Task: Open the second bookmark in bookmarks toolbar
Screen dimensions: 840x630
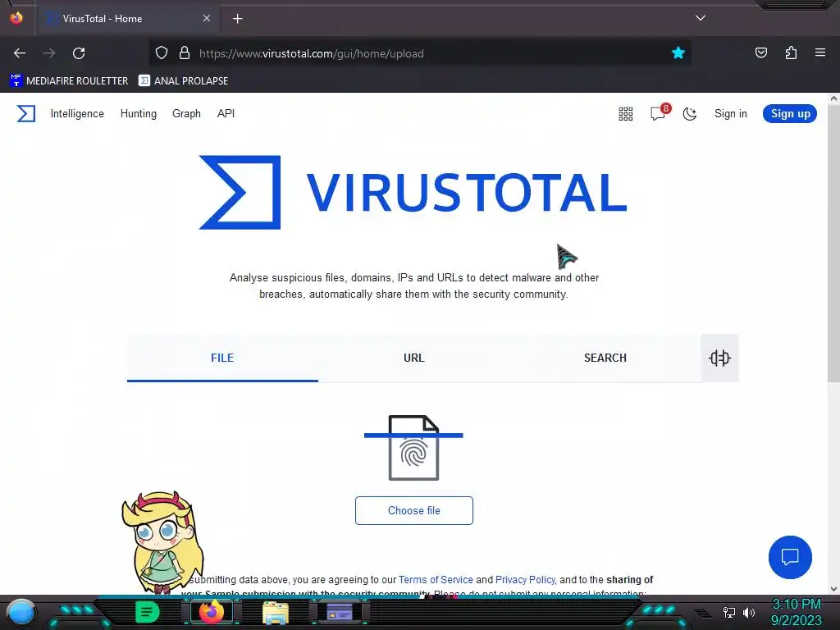Action: coord(183,81)
